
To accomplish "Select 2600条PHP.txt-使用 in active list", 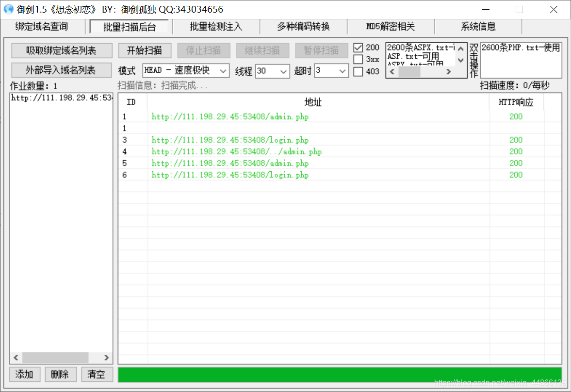I will pos(521,48).
